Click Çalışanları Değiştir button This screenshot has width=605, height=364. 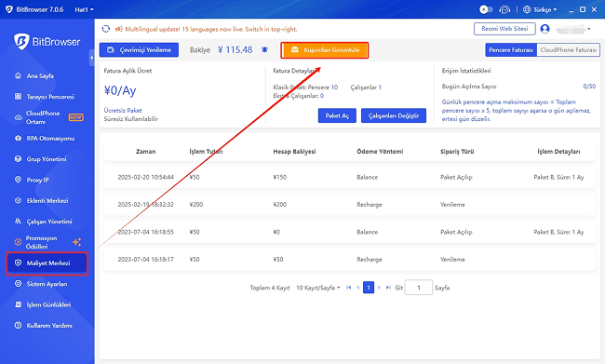394,115
